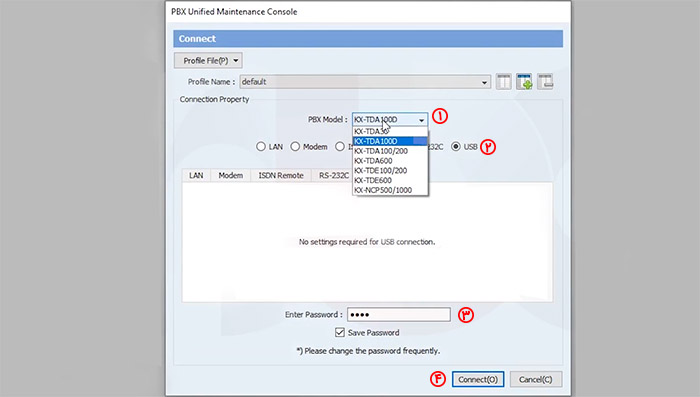The width and height of the screenshot is (700, 397).
Task: Click the add new profile icon
Action: (524, 82)
